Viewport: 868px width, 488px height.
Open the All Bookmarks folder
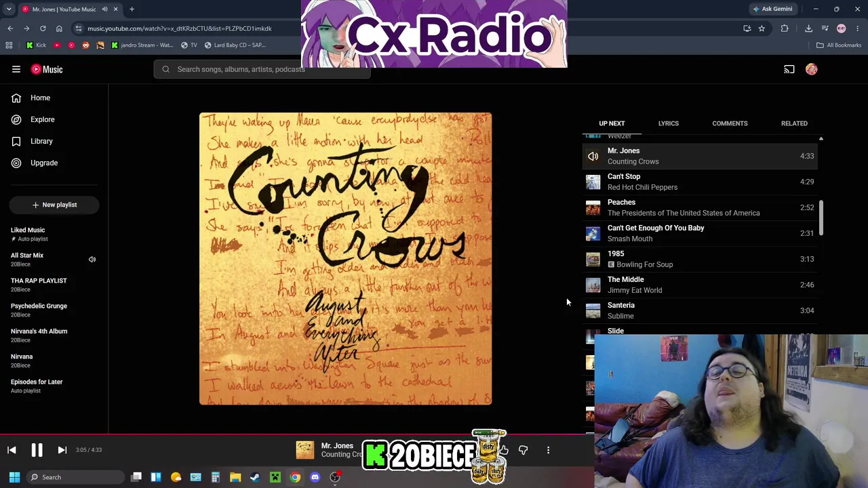[x=839, y=45]
